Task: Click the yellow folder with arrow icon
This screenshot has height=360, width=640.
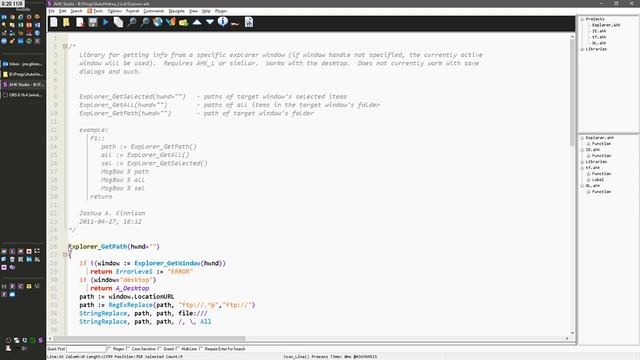Action: point(184,23)
